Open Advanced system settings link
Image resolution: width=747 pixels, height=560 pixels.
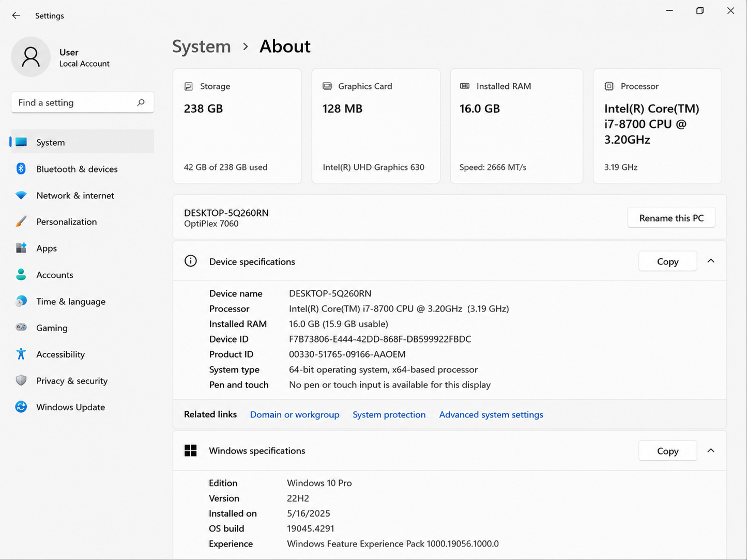491,414
